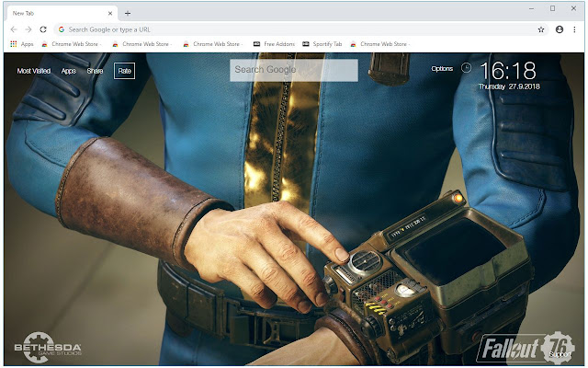This screenshot has width=588, height=368.
Task: Maximize the Chrome window
Action: [552, 8]
